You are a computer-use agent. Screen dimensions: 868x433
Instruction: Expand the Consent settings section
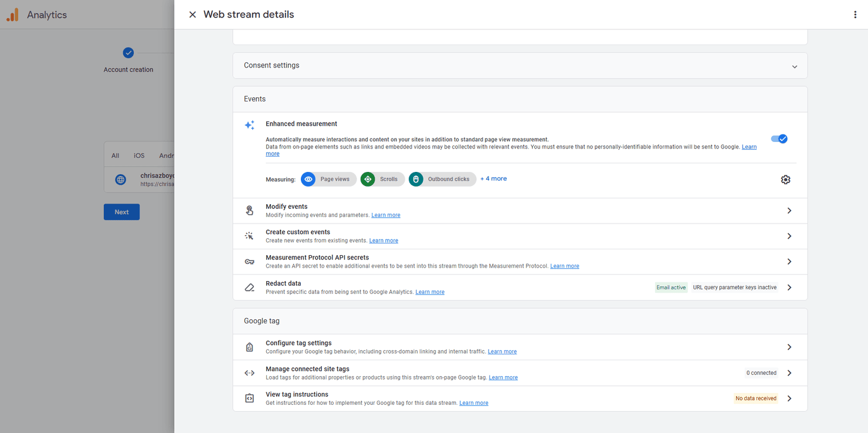795,66
